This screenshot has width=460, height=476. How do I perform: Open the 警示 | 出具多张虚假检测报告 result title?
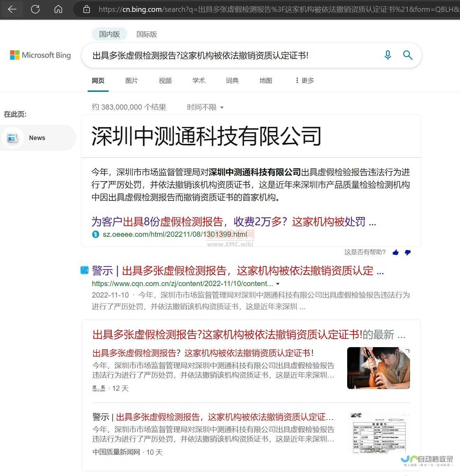[238, 271]
